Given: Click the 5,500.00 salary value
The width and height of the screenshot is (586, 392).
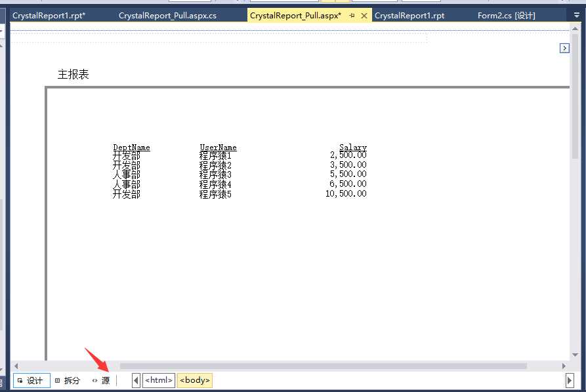Looking at the screenshot, I should (348, 174).
